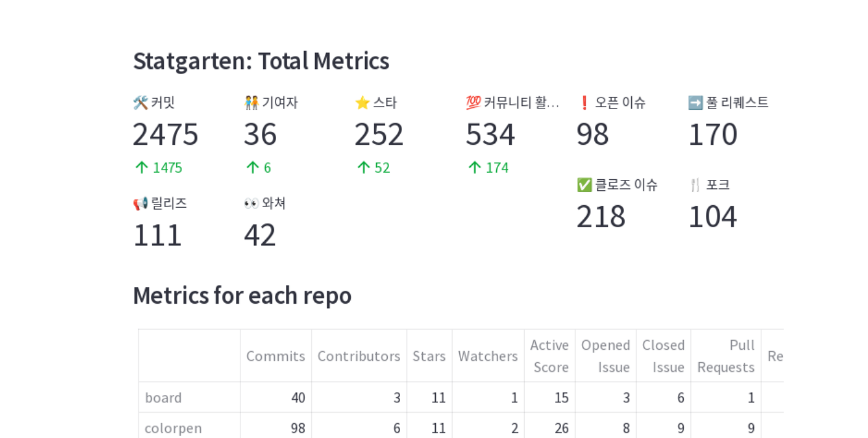Image resolution: width=868 pixels, height=438 pixels.
Task: Click the hammer and wrench commit icon
Action: [140, 103]
